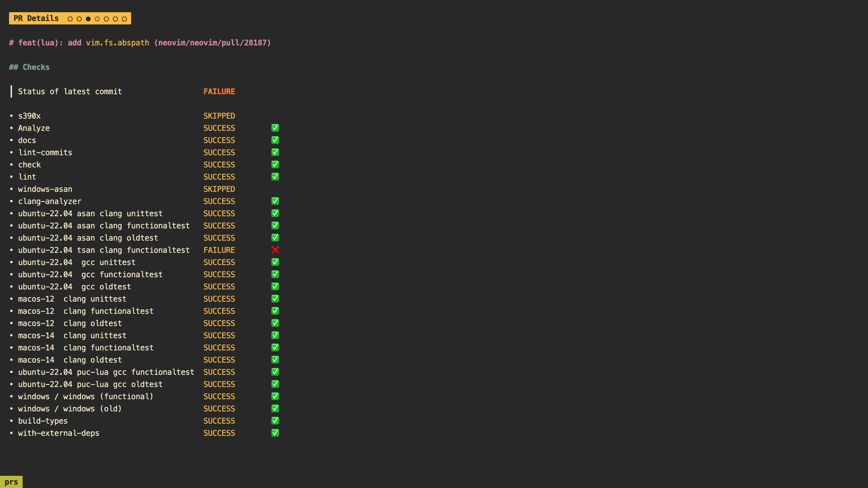Screen dimensions: 868x488
Task: Select the first page indicator dot
Action: tap(70, 19)
